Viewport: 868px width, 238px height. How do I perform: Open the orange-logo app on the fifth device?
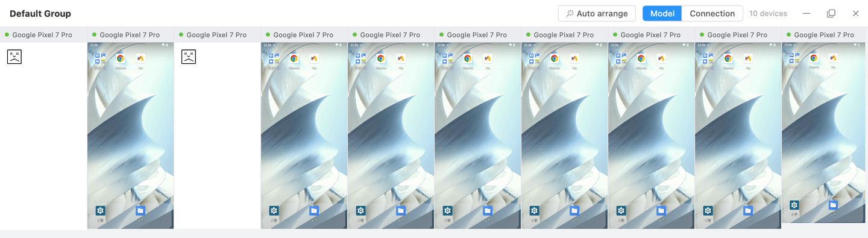coord(400,58)
